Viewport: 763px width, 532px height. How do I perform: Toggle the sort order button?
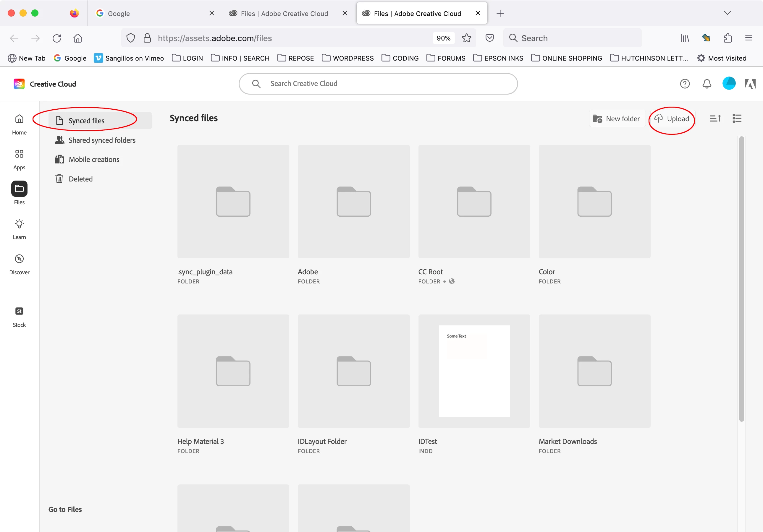coord(715,119)
